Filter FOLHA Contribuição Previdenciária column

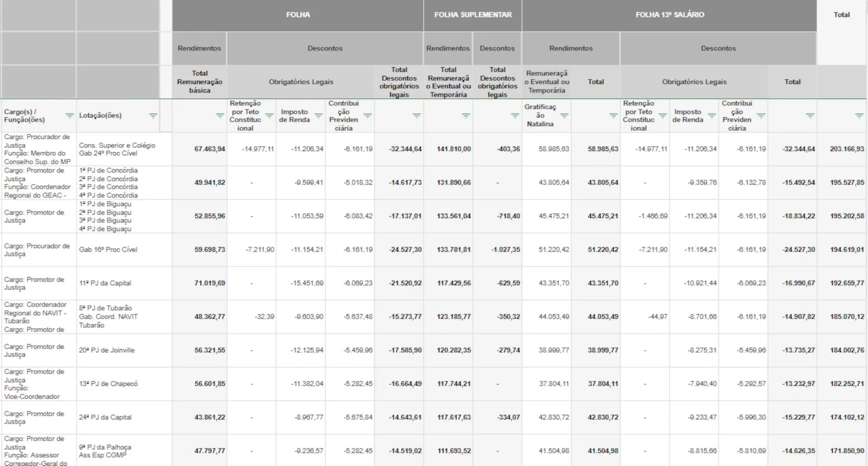pyautogui.click(x=368, y=116)
